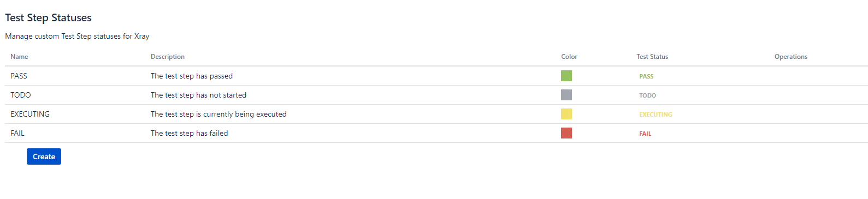Viewport: 868px width, 199px height.
Task: Click the gray TODO status label
Action: tap(647, 95)
